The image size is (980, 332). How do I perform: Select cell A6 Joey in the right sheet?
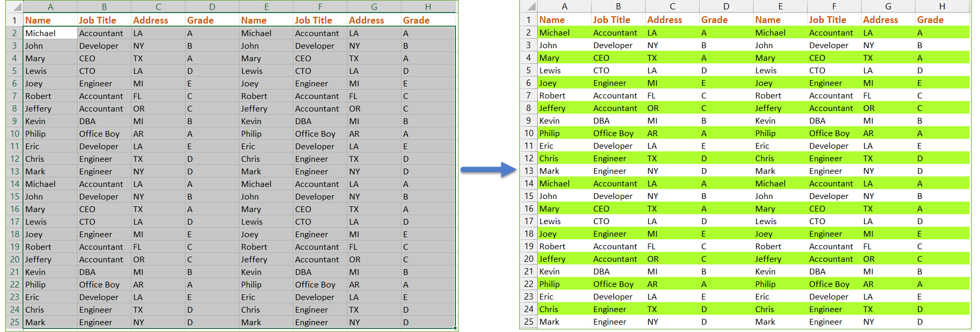point(564,83)
